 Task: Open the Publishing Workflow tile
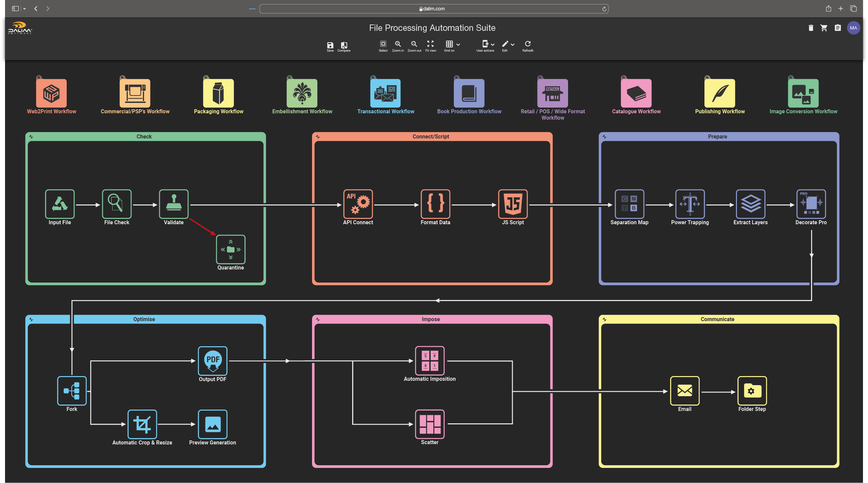[x=720, y=94]
